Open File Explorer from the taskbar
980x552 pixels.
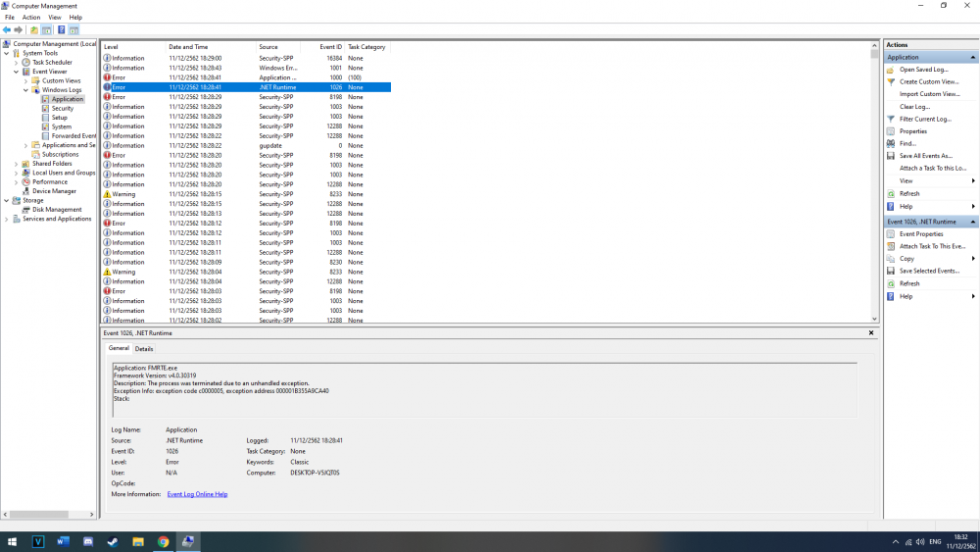[137, 541]
